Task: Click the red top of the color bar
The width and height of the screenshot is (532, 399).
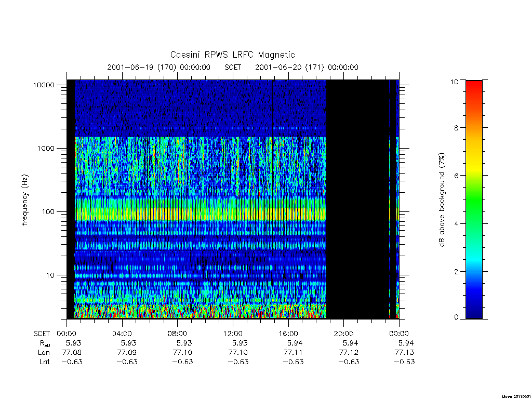Action: tap(474, 85)
